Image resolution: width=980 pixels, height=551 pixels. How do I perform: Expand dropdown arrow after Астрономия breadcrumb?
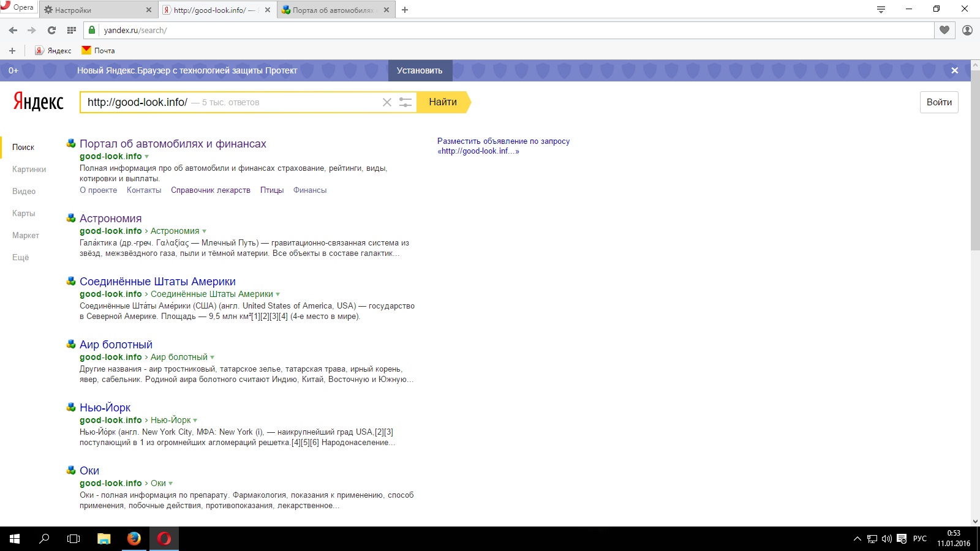[x=204, y=231]
